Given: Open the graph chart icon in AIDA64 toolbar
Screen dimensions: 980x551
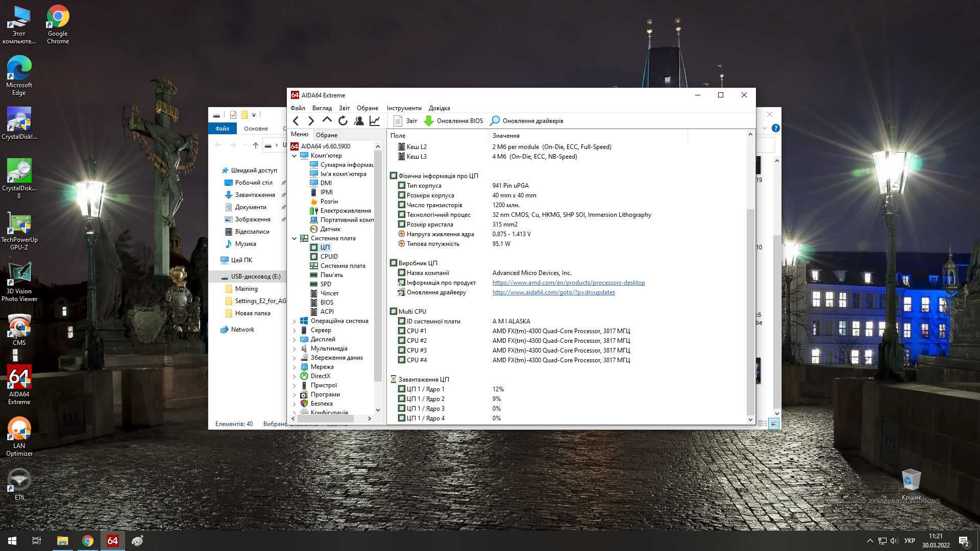Looking at the screenshot, I should point(375,121).
